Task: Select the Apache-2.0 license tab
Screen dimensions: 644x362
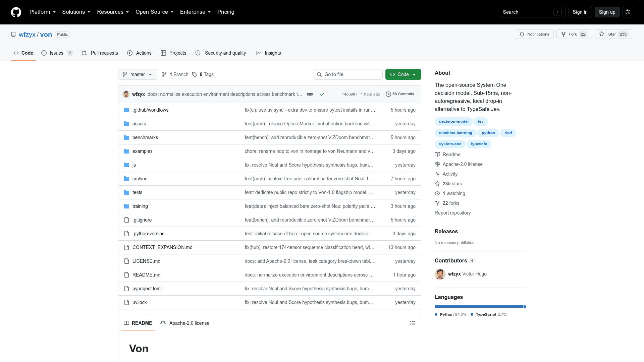Action: [x=185, y=323]
